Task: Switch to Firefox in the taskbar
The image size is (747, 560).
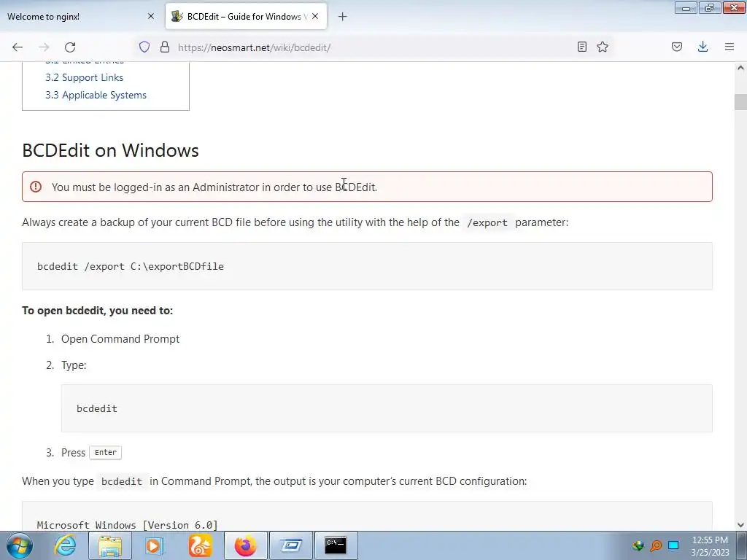Action: [245, 545]
